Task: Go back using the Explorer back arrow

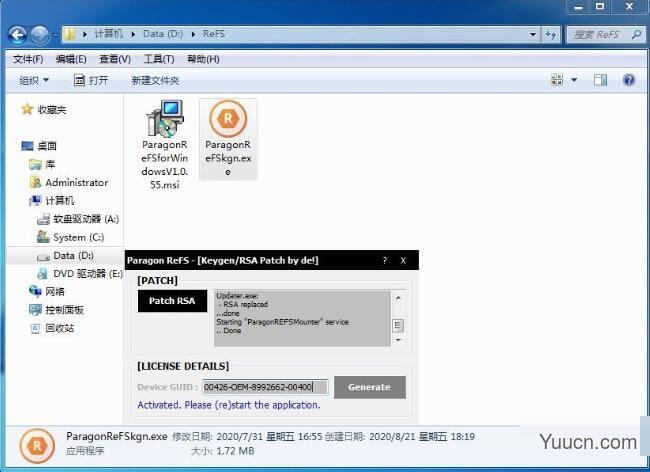Action: pos(17,35)
